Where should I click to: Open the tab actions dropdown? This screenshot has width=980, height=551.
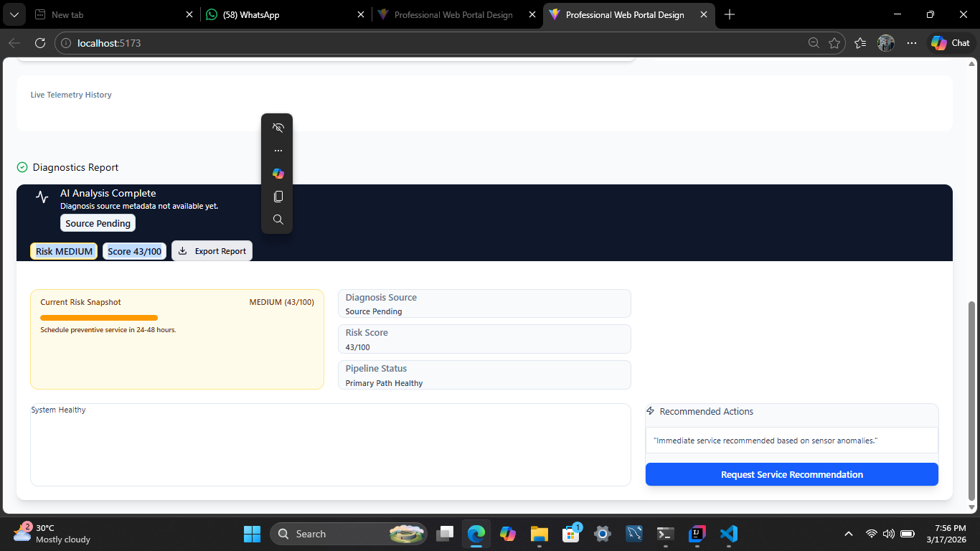[14, 14]
